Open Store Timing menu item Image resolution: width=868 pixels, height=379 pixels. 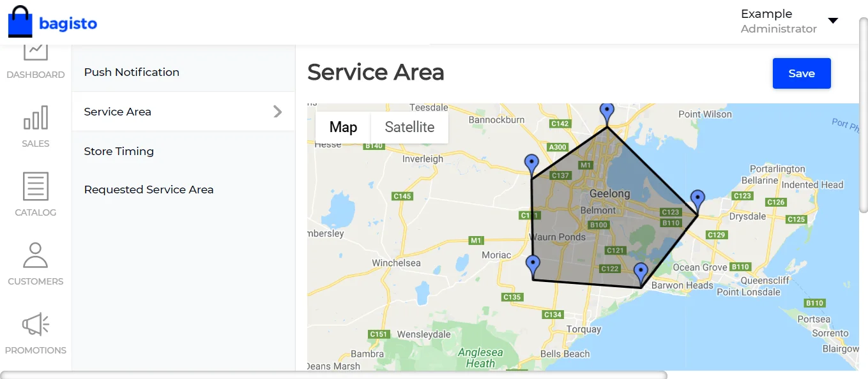pyautogui.click(x=119, y=151)
